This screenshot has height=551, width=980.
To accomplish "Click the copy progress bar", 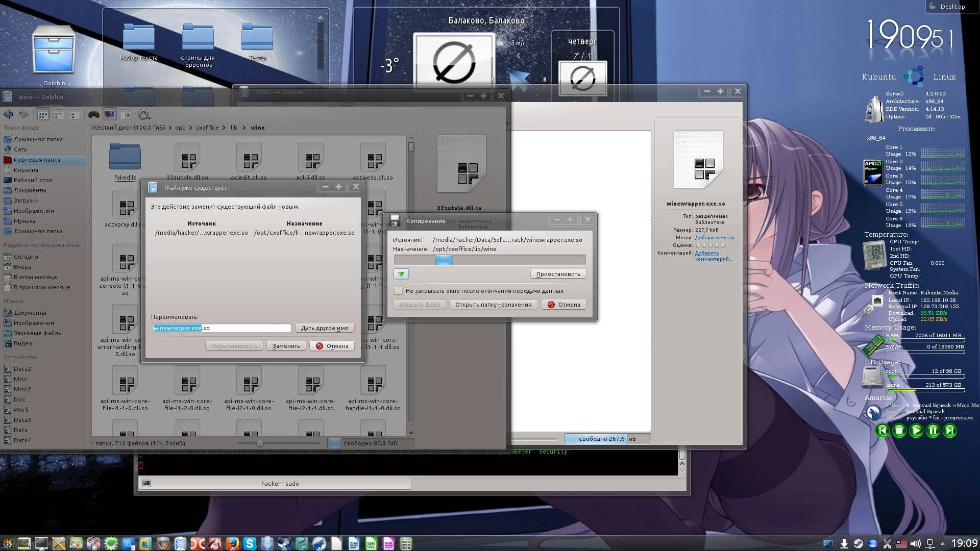I will [489, 260].
